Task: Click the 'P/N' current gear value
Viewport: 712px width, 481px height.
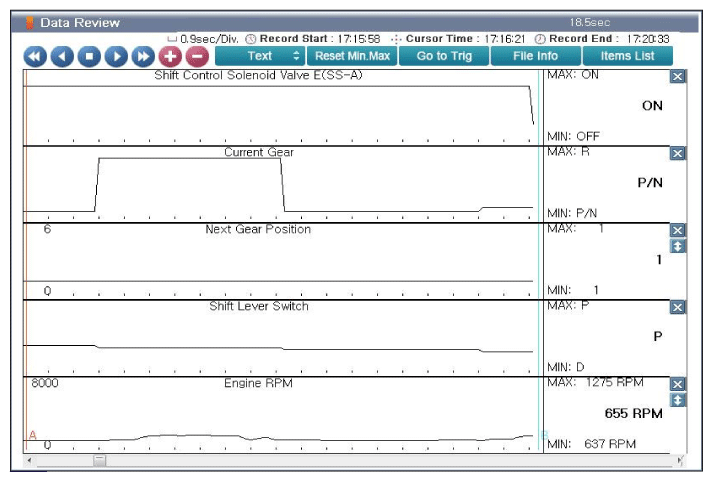Action: [x=650, y=183]
